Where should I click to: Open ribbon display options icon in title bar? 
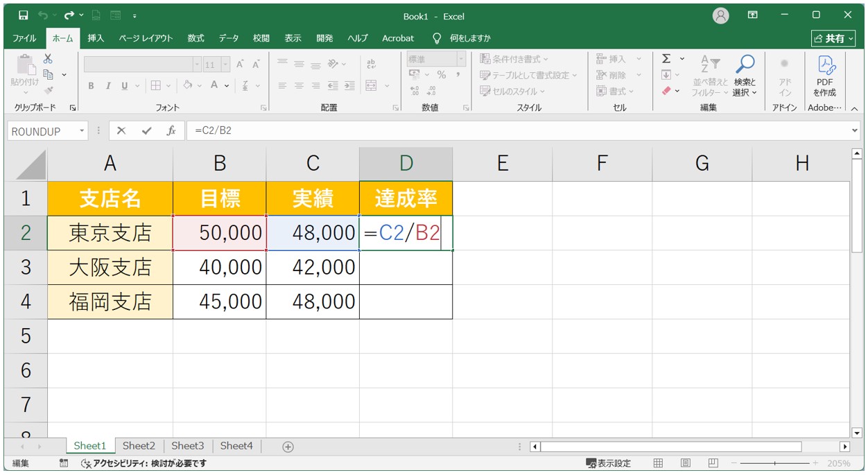pyautogui.click(x=752, y=15)
